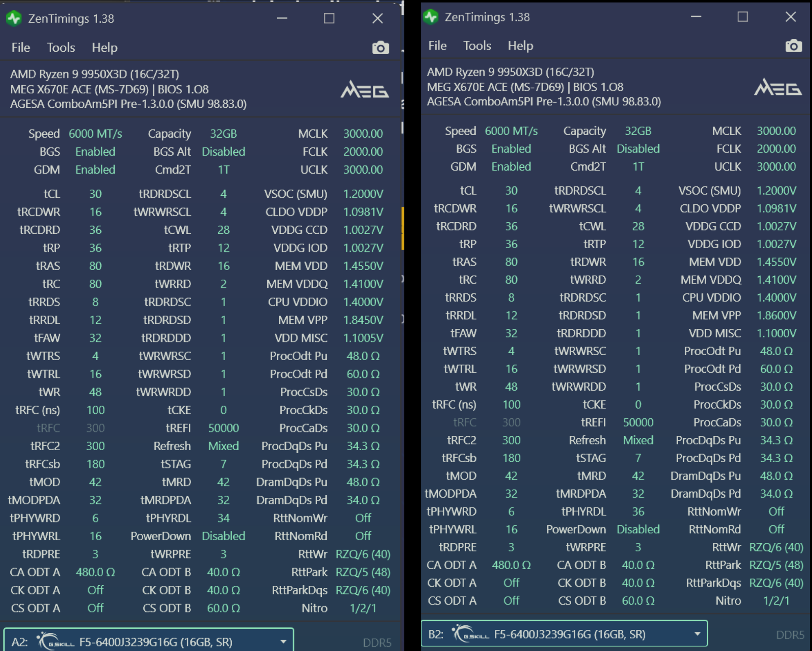Click MEM VDD value 1.4550V in left window
The image size is (812, 651).
pos(363,266)
